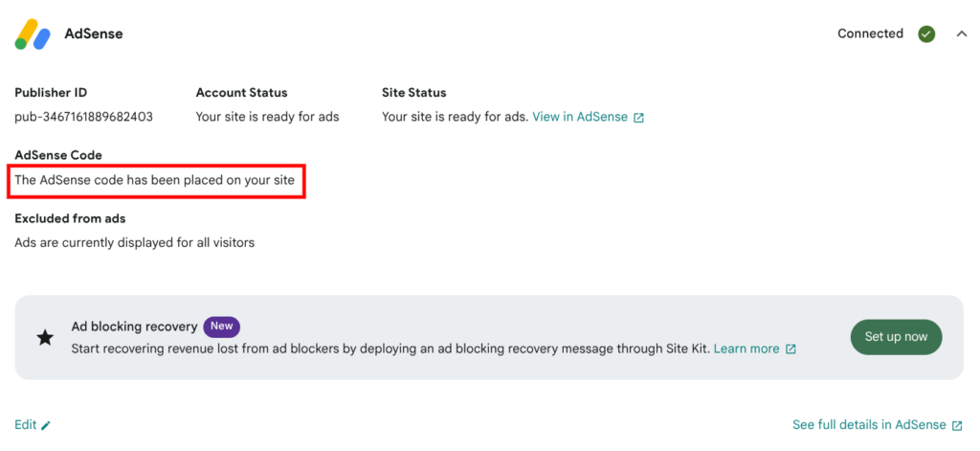980x451 pixels.
Task: Collapse the AdSense panel with the chevron
Action: point(961,34)
